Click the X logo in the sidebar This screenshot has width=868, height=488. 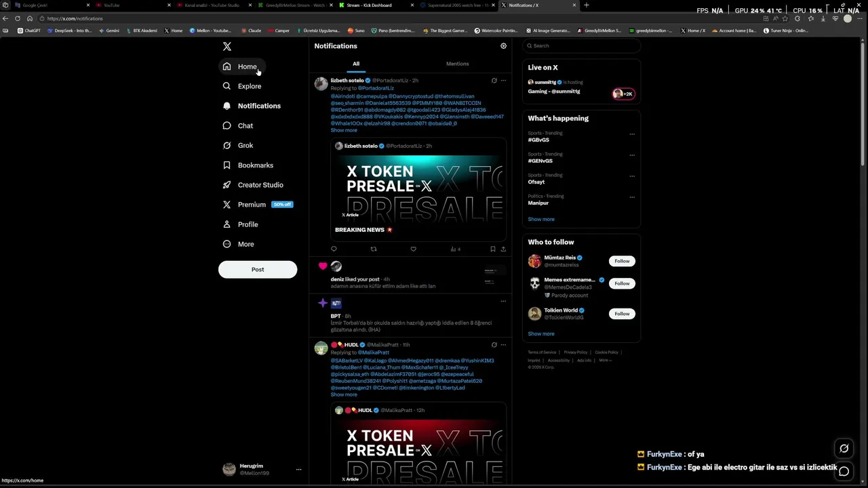point(227,47)
